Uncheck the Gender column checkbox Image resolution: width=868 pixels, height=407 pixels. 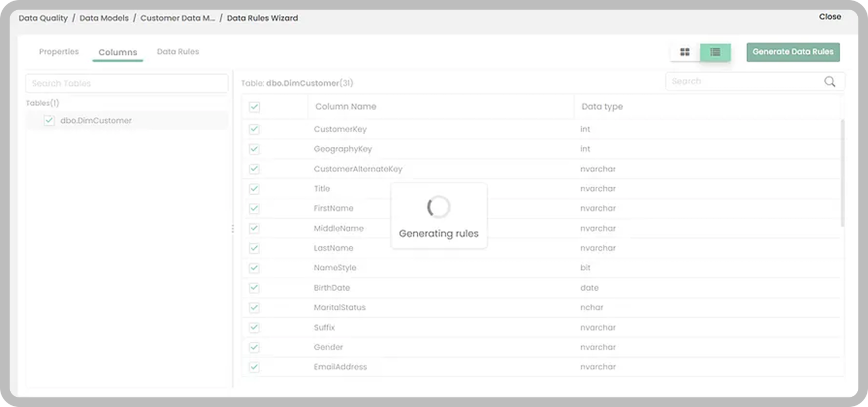(x=254, y=347)
